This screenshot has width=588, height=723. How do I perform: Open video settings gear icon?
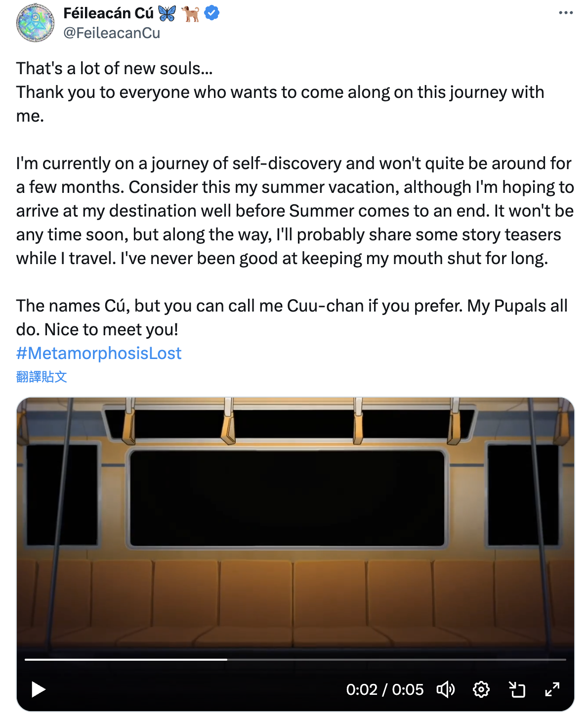point(481,689)
